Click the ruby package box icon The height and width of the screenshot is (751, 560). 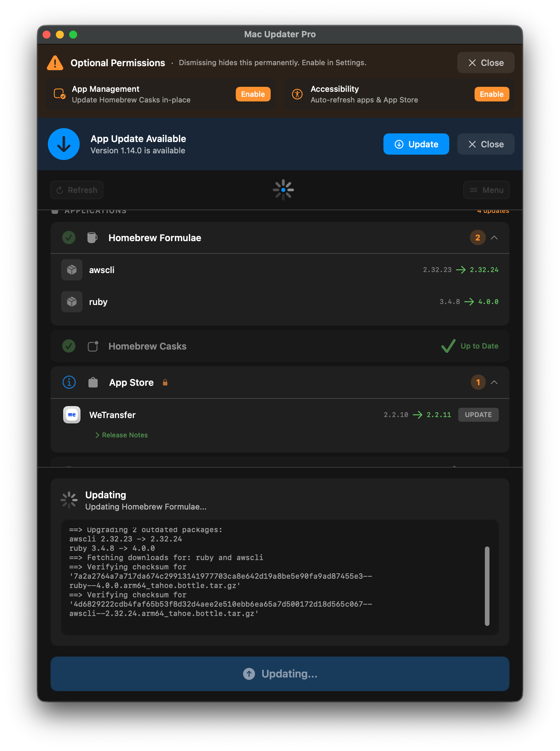tap(72, 302)
